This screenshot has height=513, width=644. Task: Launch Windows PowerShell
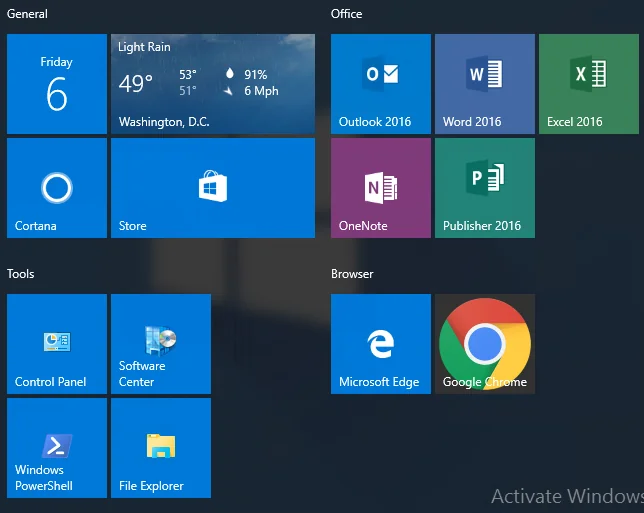tap(57, 448)
